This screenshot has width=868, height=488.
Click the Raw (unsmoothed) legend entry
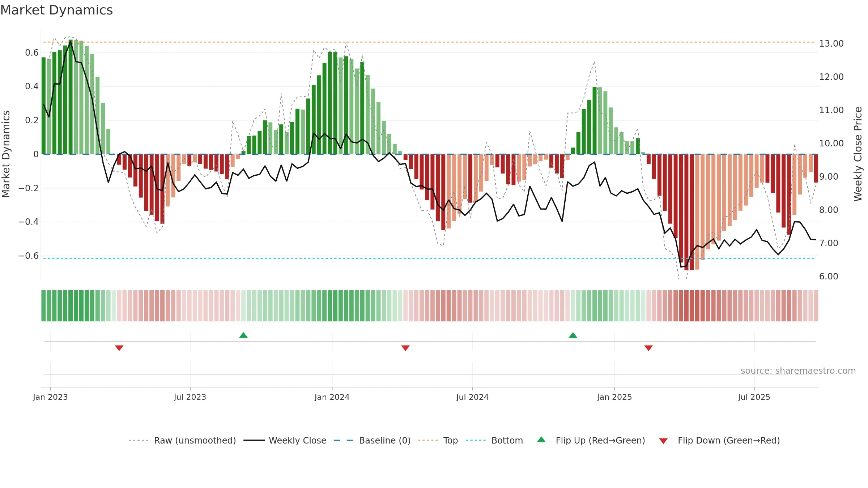tap(182, 440)
